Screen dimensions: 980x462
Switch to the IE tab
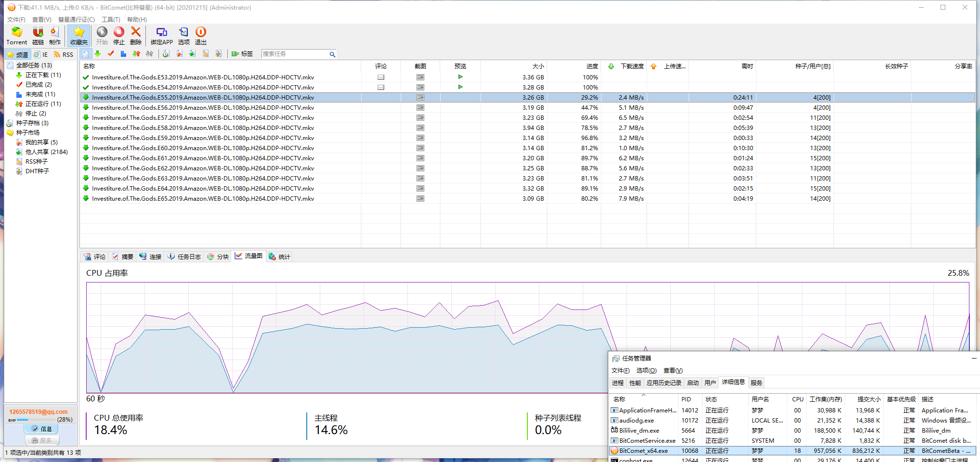click(x=41, y=54)
